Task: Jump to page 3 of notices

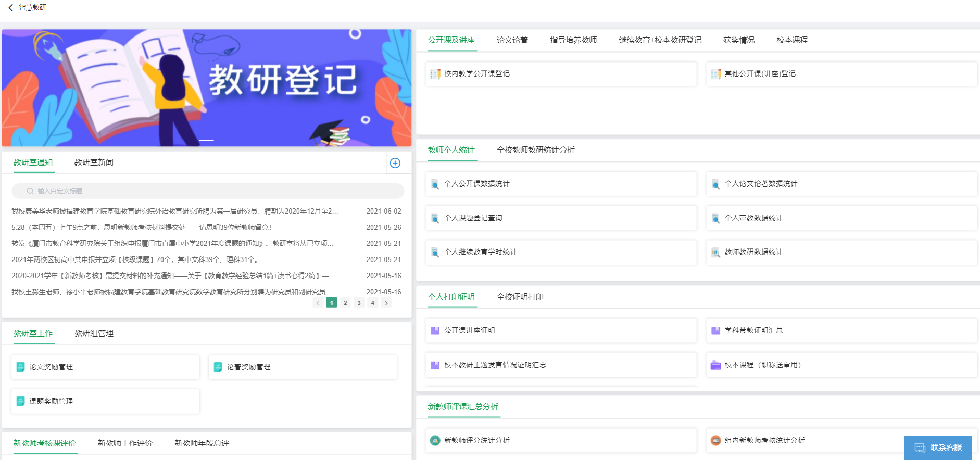Action: coord(359,303)
